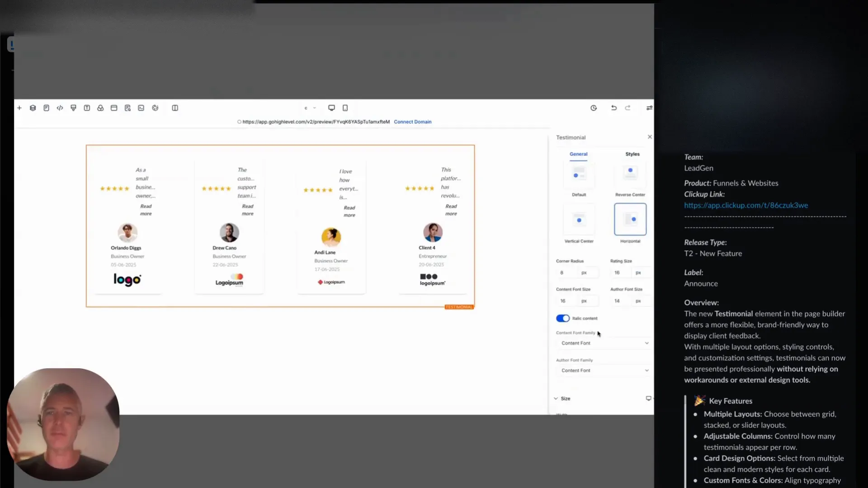The image size is (868, 488).
Task: Select the Custom Code </> icon
Action: coord(60,108)
